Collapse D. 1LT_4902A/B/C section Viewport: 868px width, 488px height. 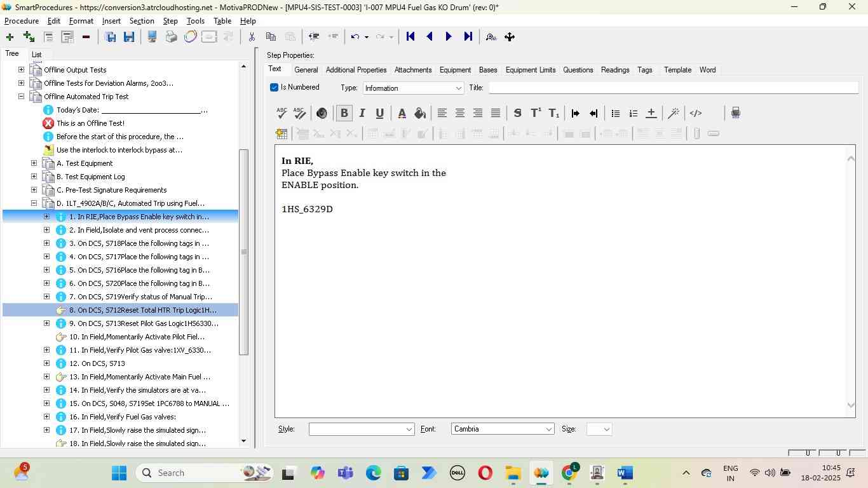click(34, 203)
